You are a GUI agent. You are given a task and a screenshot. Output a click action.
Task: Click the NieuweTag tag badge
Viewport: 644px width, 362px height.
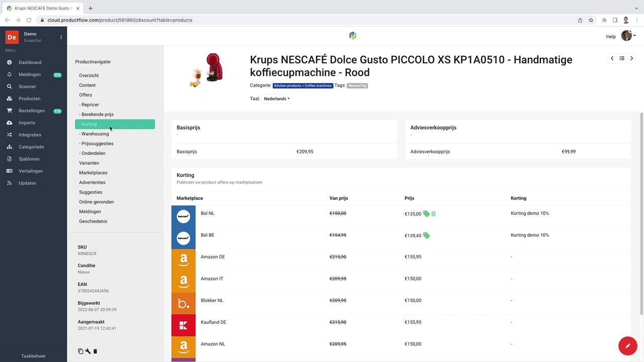pos(357,85)
